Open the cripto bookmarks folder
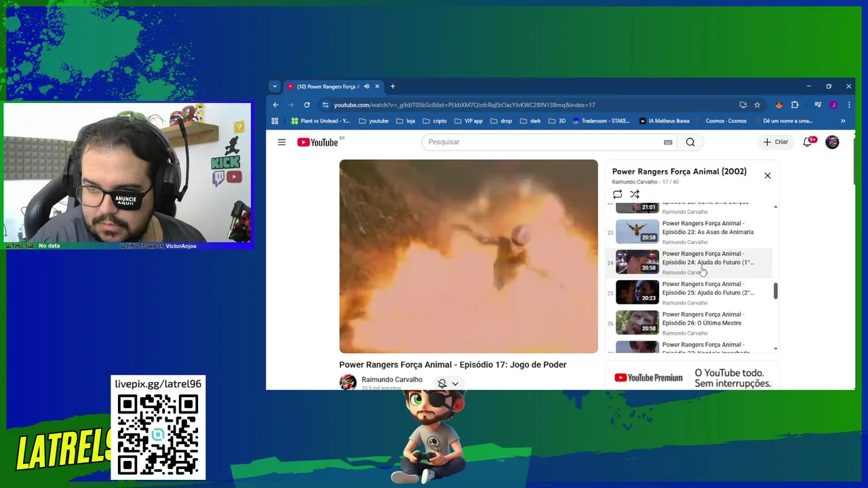868x488 pixels. tap(435, 121)
